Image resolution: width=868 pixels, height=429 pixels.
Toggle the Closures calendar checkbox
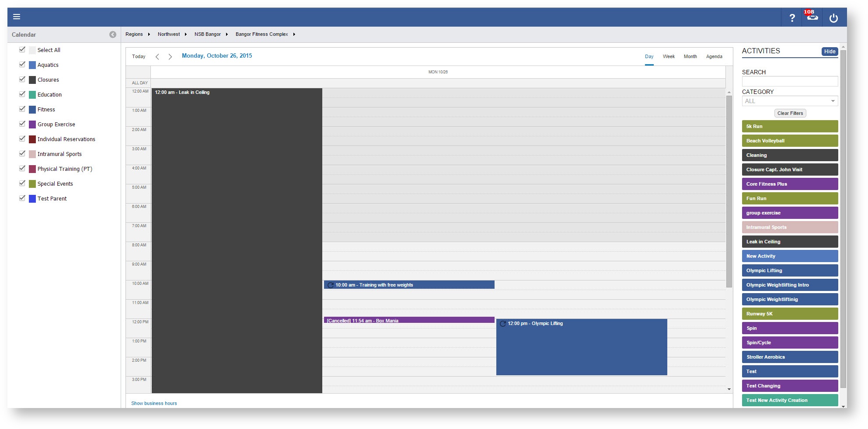click(x=22, y=80)
